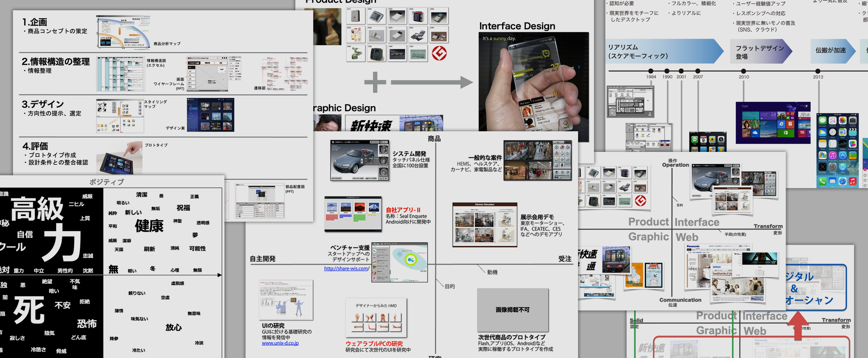Screen dimensions: 868x358
Task: Click the 自主開発 axis label
Action: point(262,259)
